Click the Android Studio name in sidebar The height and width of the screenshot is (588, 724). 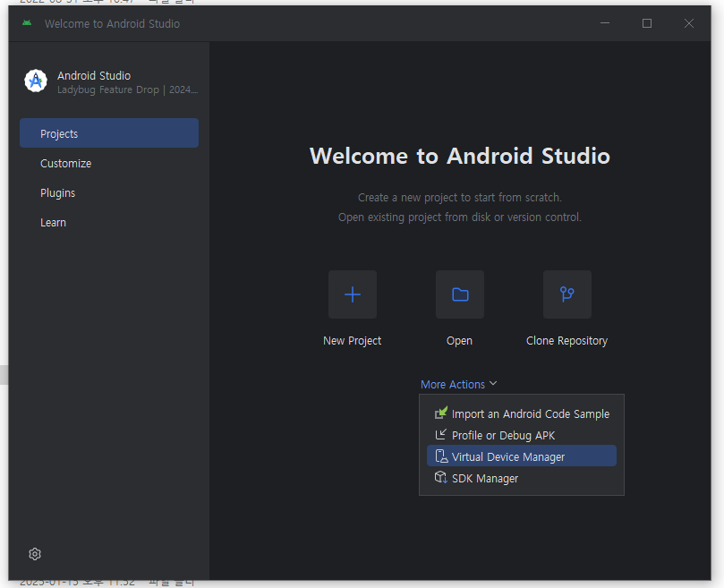click(x=94, y=75)
